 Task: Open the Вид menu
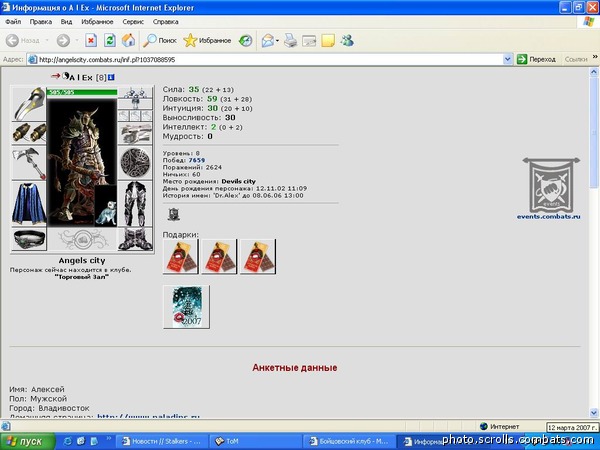(x=66, y=22)
